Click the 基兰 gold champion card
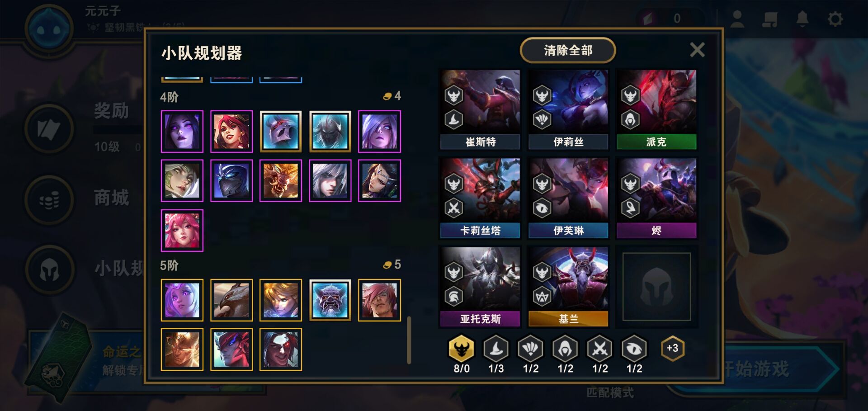The height and width of the screenshot is (411, 868). tap(568, 287)
